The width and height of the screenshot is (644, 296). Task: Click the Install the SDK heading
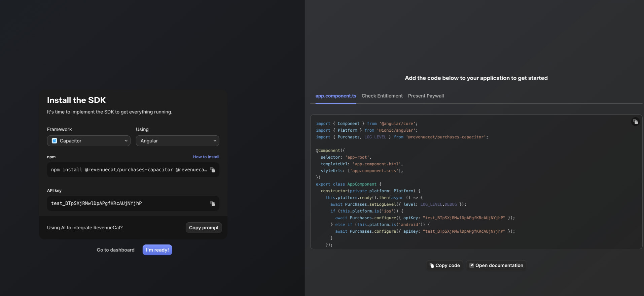click(x=76, y=100)
